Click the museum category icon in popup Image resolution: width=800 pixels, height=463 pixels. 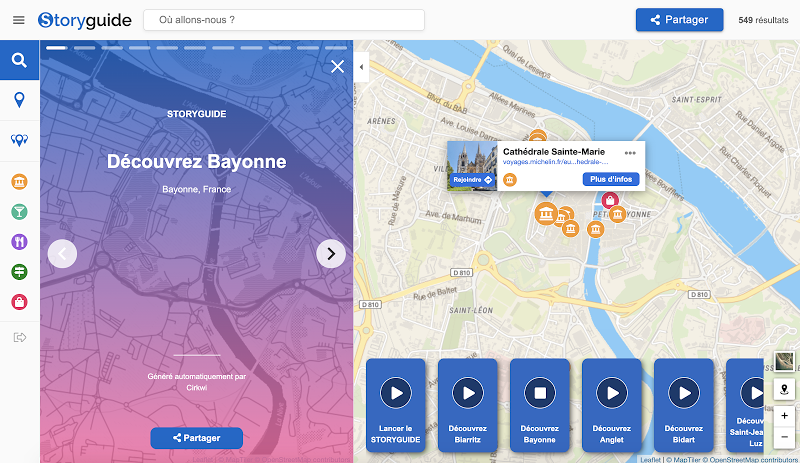click(510, 180)
